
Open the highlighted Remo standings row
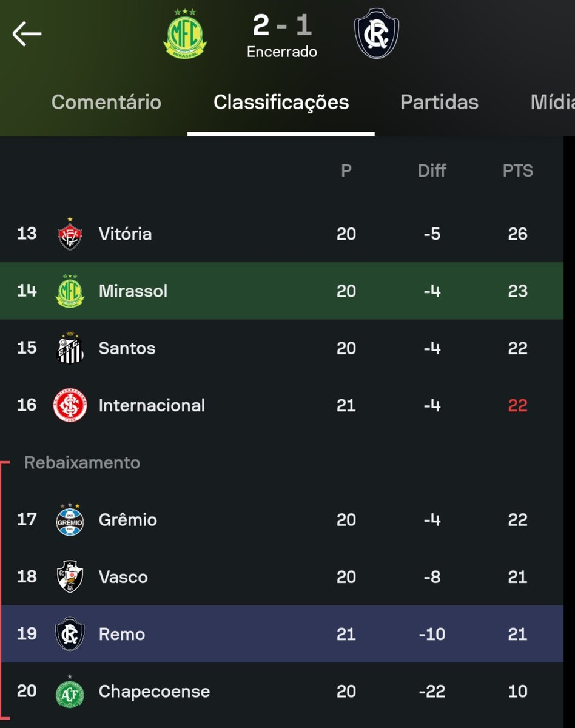point(281,634)
